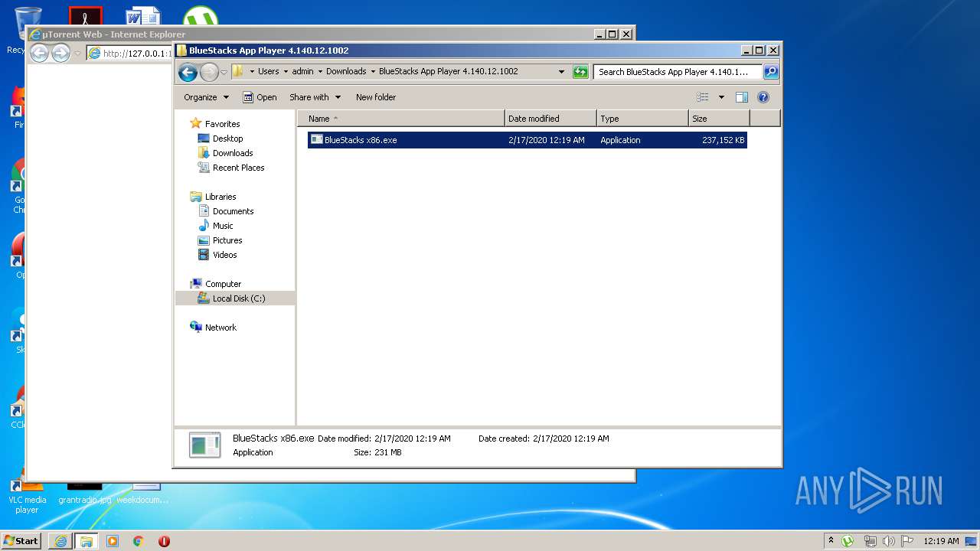The image size is (980, 551).
Task: Click the Internet Explorer address bar URL
Action: [137, 54]
